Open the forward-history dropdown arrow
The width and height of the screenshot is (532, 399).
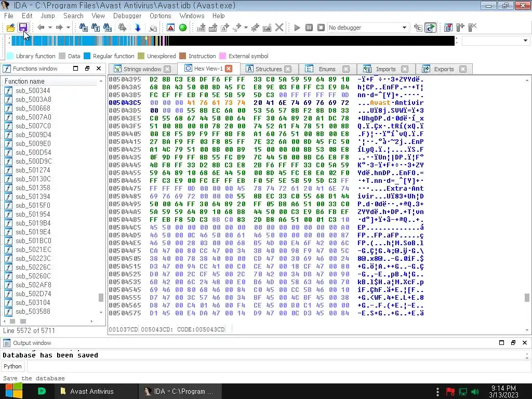point(68,28)
